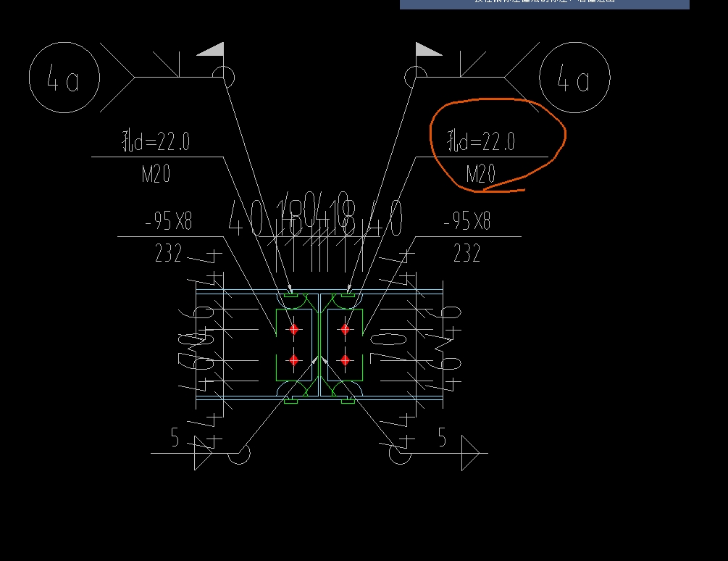
Task: Click the central vertical beam web line
Action: 319,344
